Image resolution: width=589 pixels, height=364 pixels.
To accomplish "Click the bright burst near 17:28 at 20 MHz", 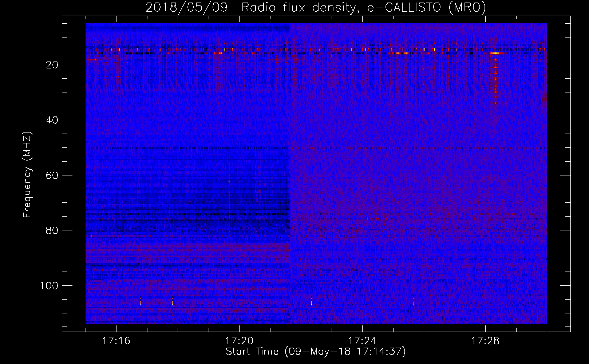I will pyautogui.click(x=495, y=73).
